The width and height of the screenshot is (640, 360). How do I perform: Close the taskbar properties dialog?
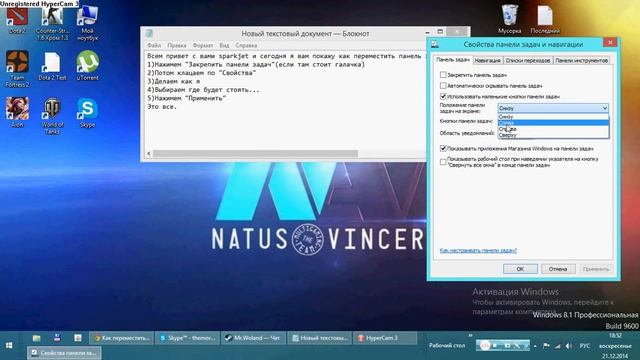pos(610,42)
